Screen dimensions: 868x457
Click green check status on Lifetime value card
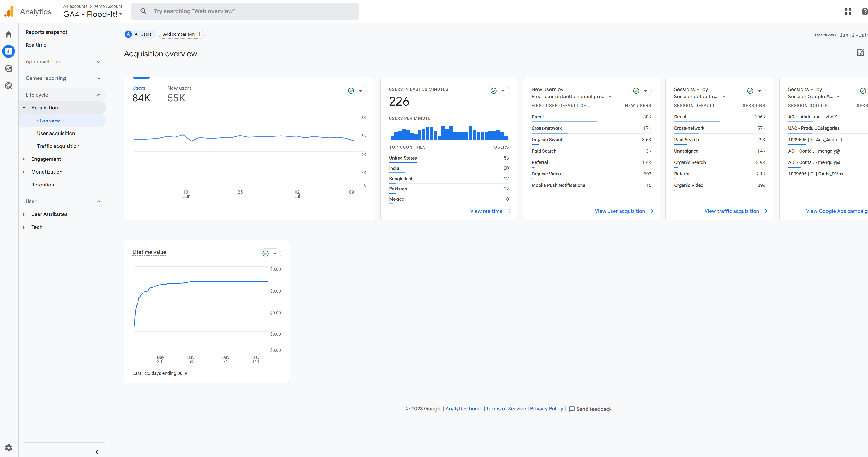266,253
